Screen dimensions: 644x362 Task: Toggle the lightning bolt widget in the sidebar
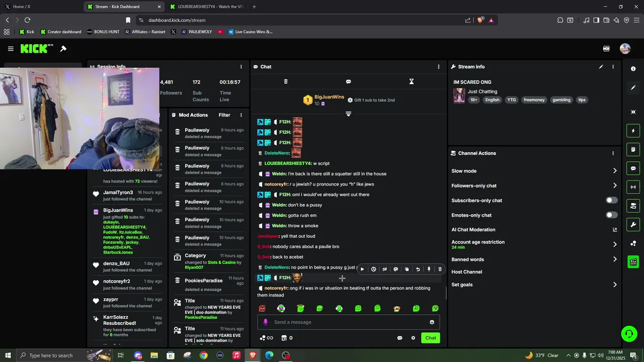pos(633,131)
